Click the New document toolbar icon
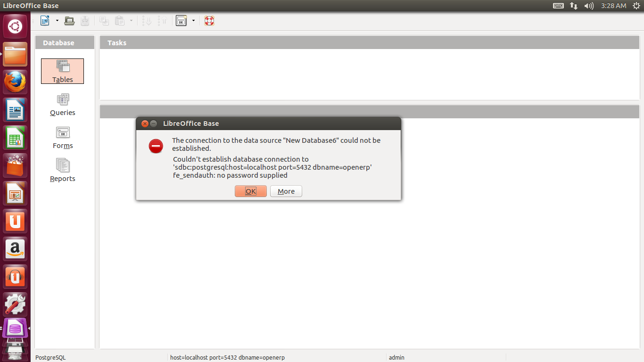 (45, 21)
